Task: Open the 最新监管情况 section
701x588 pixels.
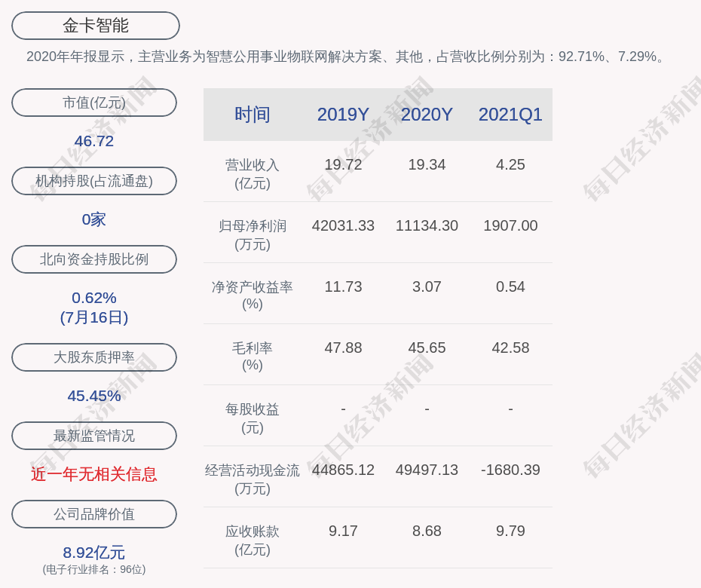Action: (93, 436)
